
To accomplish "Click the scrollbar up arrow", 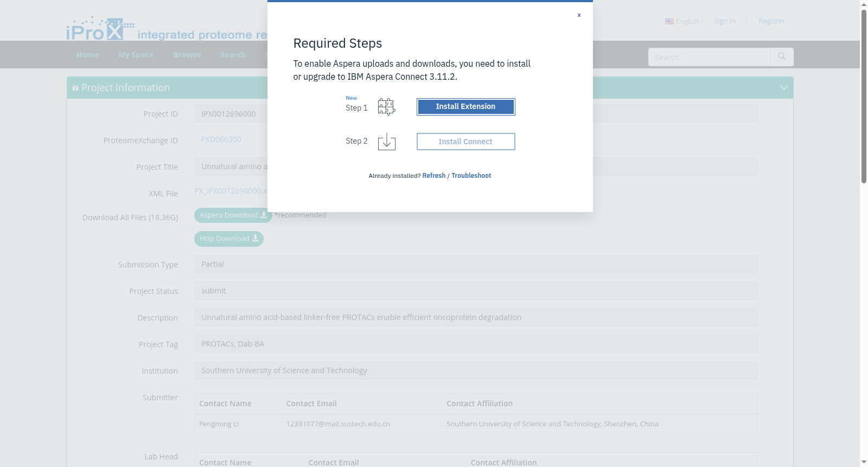I will click(864, 4).
